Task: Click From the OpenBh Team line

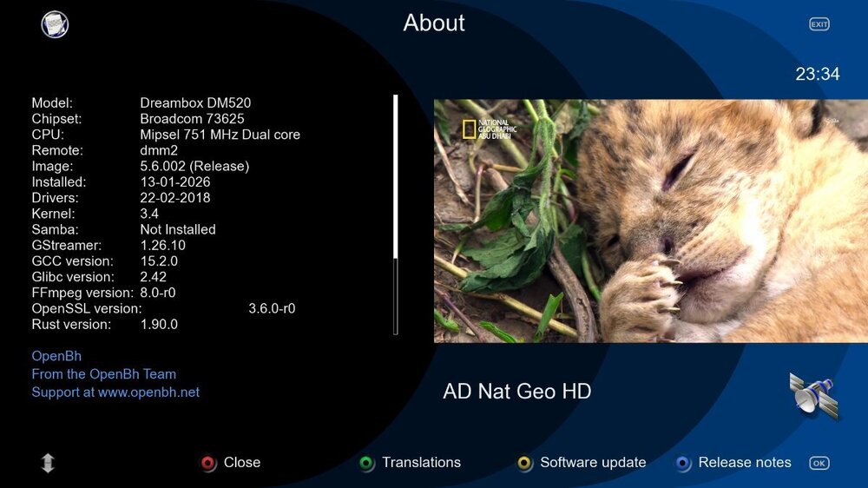Action: pyautogui.click(x=103, y=374)
